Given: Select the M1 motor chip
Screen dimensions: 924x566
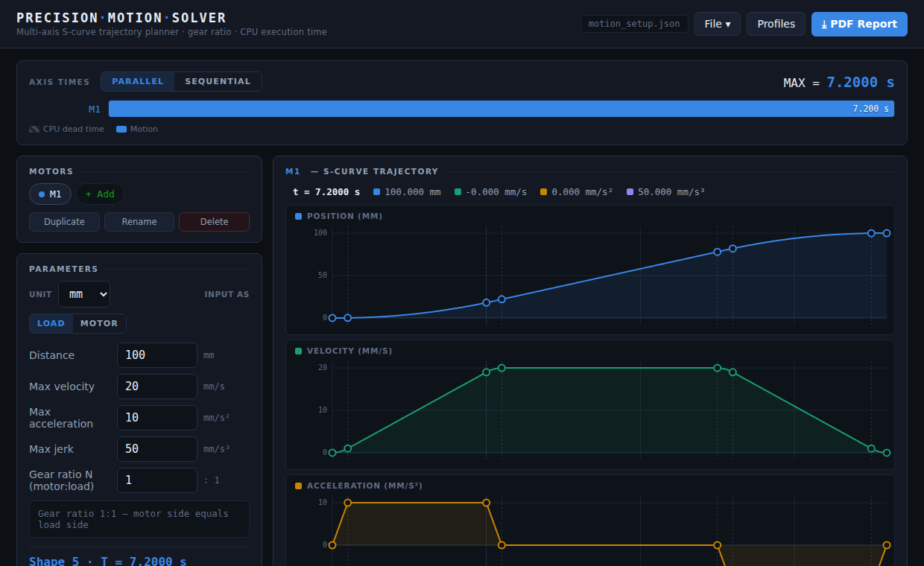Looking at the screenshot, I should pos(50,194).
